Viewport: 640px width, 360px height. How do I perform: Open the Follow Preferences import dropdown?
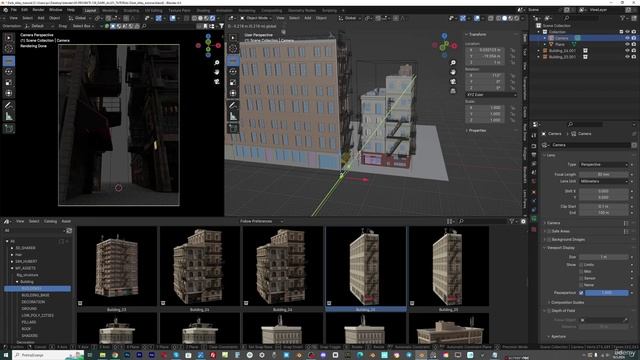click(262, 221)
